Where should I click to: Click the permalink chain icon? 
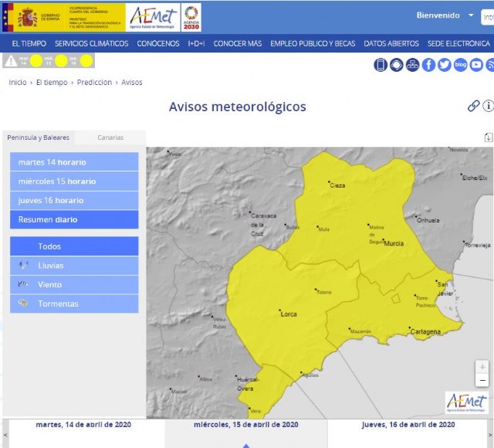click(473, 107)
